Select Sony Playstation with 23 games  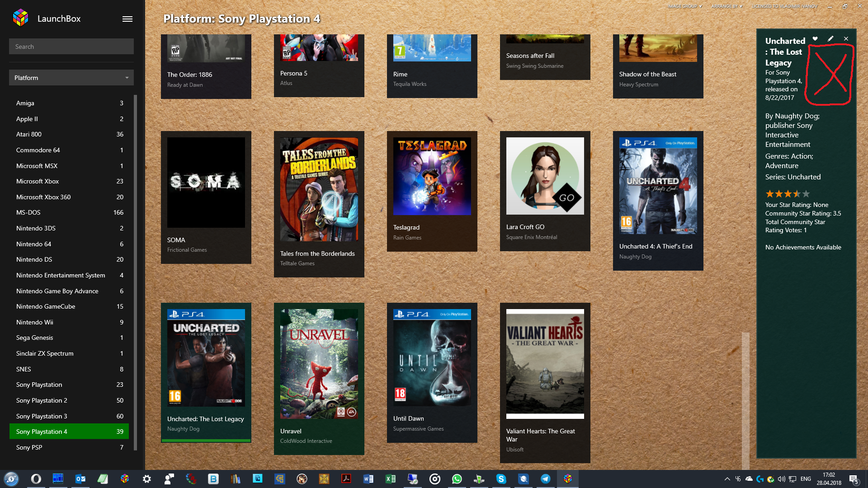click(x=69, y=385)
